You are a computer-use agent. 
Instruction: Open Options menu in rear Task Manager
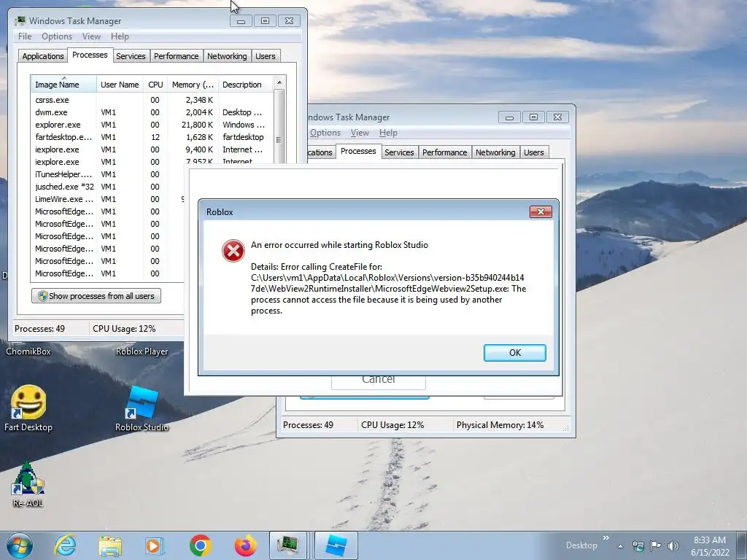[x=325, y=133]
